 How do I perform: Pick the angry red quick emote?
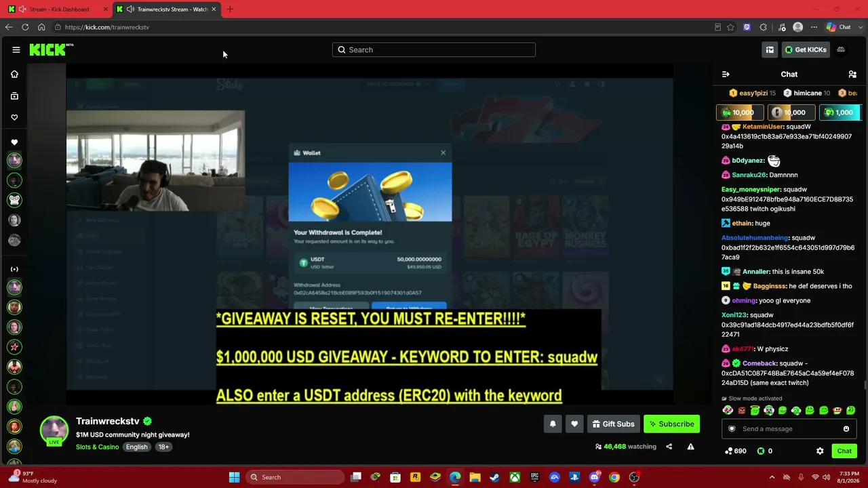741,410
